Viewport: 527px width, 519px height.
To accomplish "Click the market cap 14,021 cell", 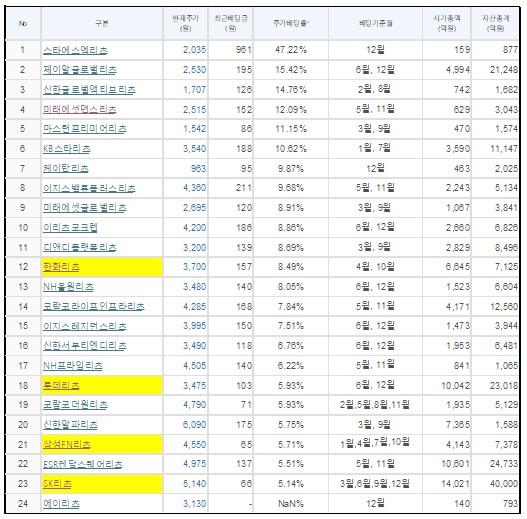I will point(447,484).
